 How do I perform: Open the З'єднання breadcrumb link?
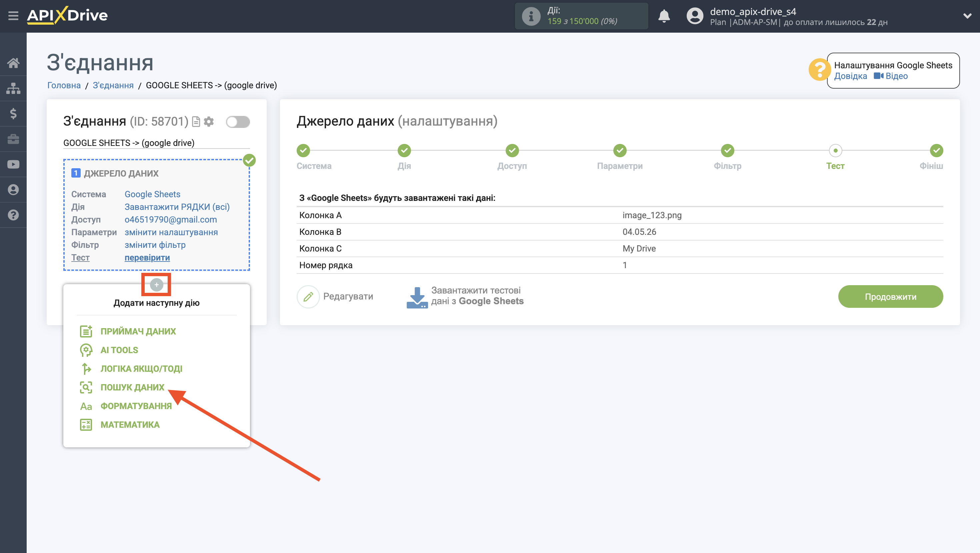(113, 85)
